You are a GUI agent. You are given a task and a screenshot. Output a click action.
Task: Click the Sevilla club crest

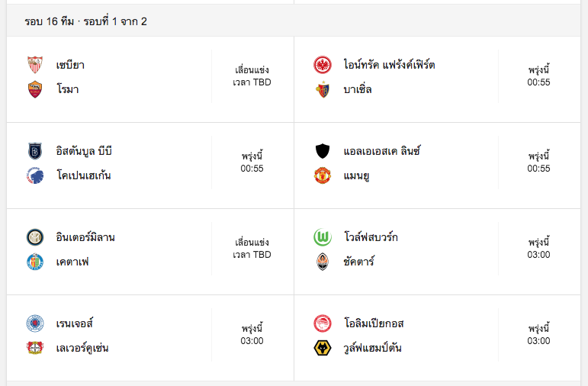click(35, 65)
